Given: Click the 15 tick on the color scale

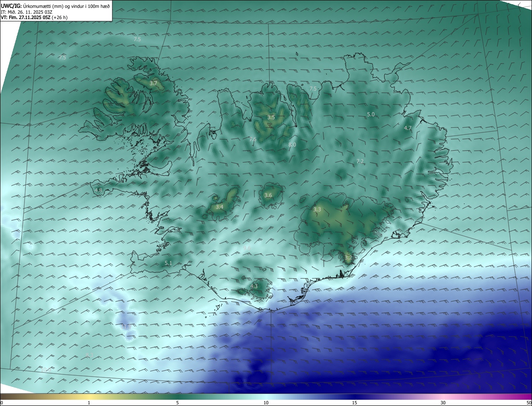Looking at the screenshot, I should click(355, 403).
